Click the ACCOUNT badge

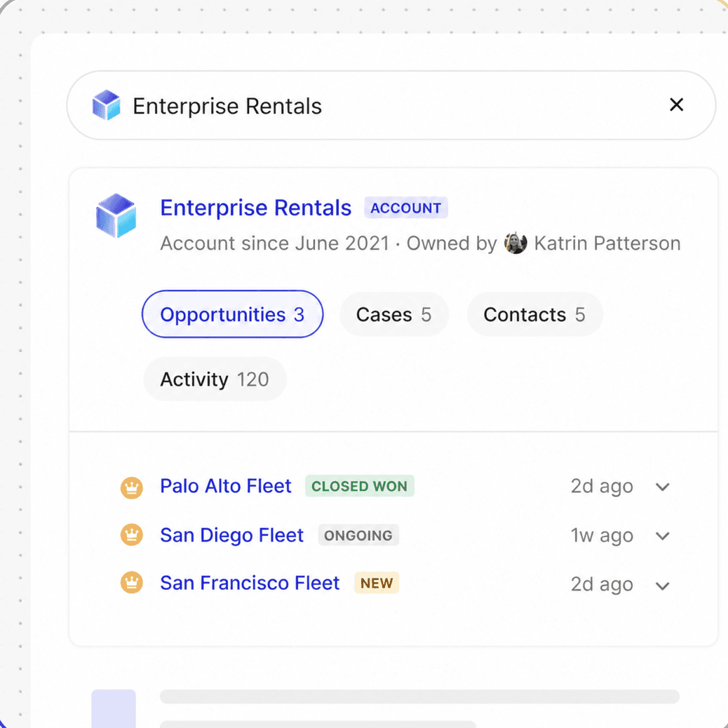tap(406, 208)
